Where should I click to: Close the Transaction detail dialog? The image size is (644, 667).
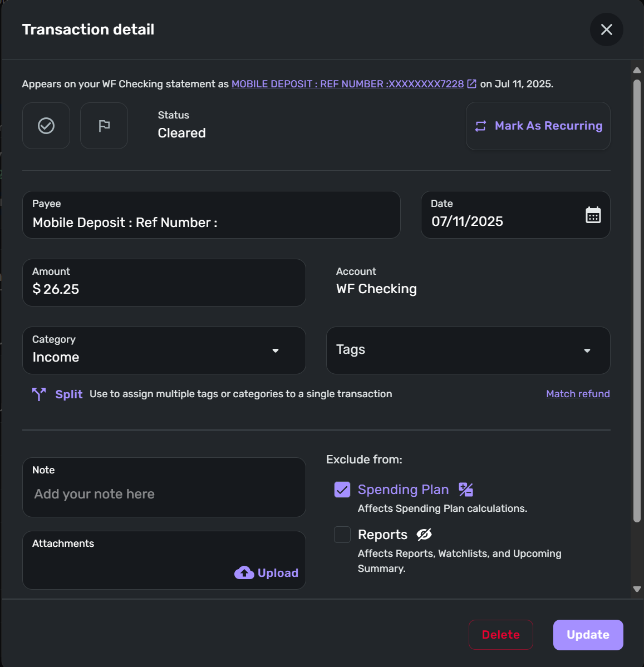click(606, 29)
